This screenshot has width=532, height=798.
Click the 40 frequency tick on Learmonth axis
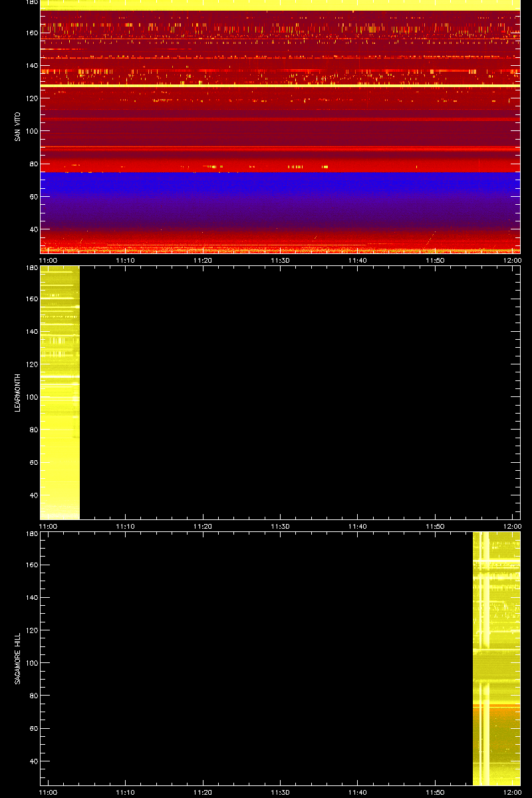[x=33, y=495]
